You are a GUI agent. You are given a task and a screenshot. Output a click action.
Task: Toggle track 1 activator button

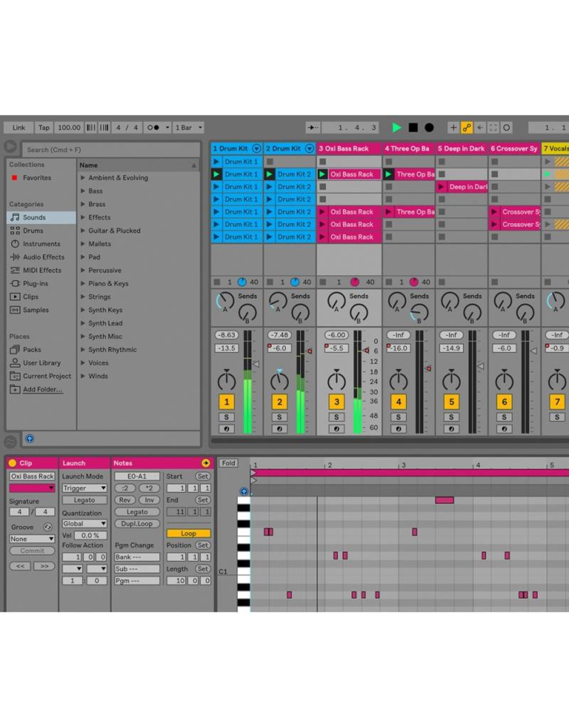coord(227,402)
